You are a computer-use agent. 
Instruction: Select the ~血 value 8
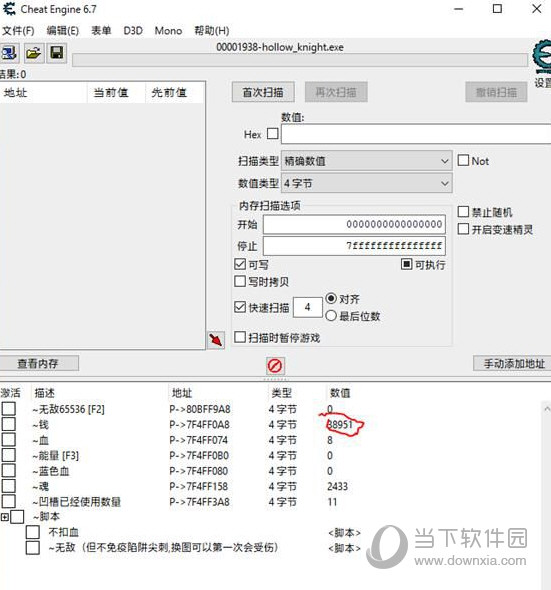(x=330, y=440)
